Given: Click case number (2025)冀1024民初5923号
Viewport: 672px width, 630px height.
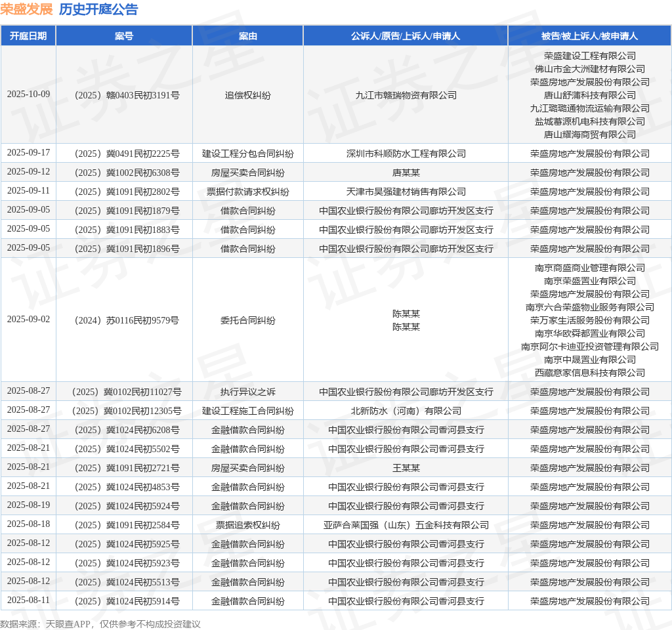Looking at the screenshot, I should pos(127,563).
